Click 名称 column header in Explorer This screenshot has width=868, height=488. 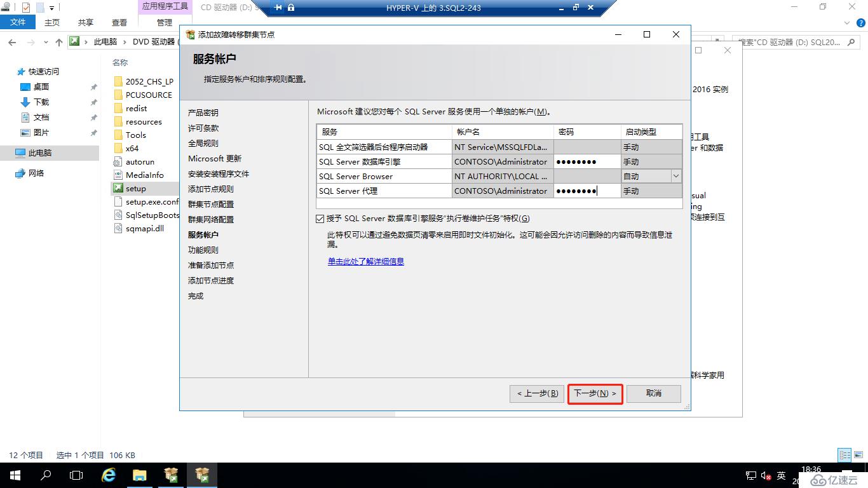(120, 63)
